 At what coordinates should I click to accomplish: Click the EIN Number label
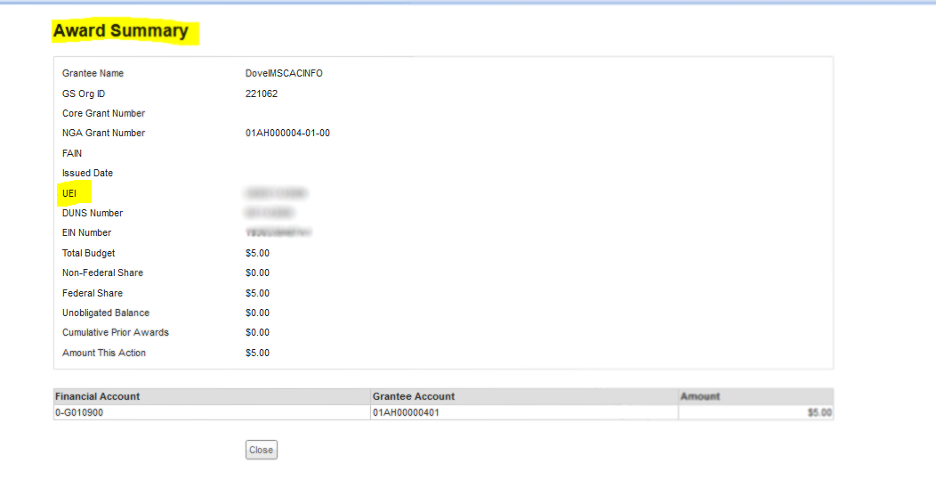click(87, 233)
